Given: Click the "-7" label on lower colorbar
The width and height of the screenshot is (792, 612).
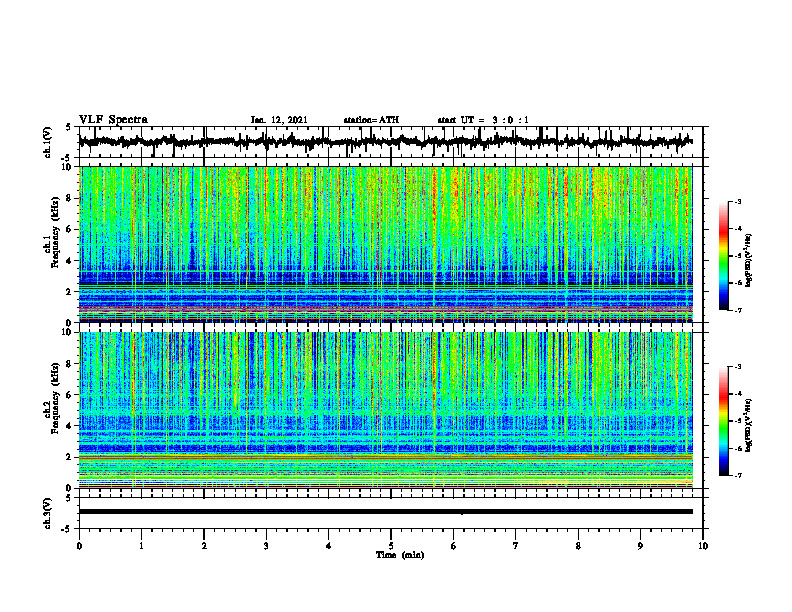Looking at the screenshot, I should (737, 475).
